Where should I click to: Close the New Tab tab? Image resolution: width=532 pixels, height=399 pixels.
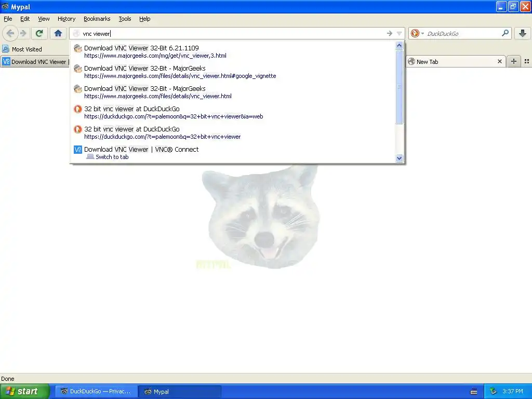(499, 62)
